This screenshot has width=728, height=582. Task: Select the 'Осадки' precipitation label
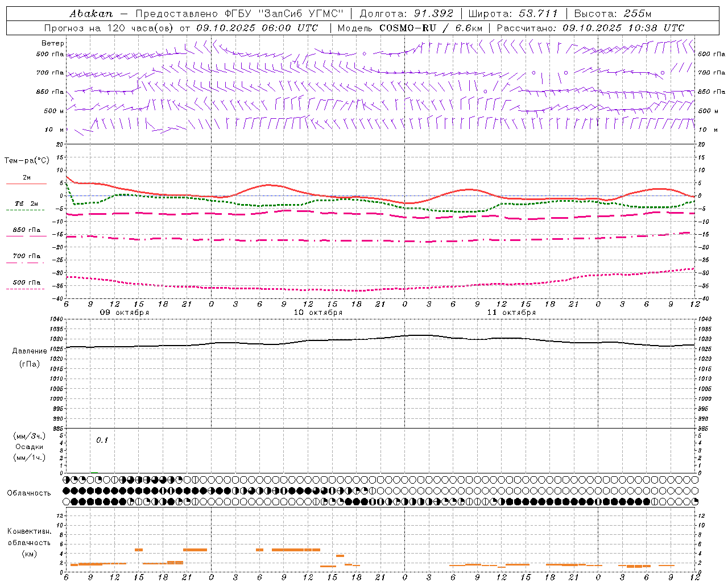coord(30,447)
